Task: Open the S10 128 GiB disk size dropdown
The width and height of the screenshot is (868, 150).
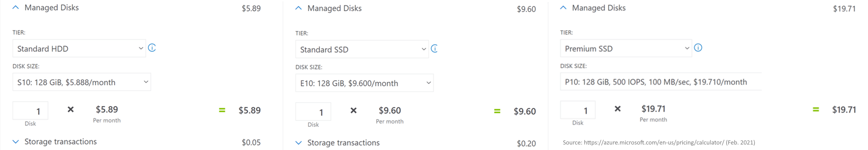Action: (x=82, y=82)
